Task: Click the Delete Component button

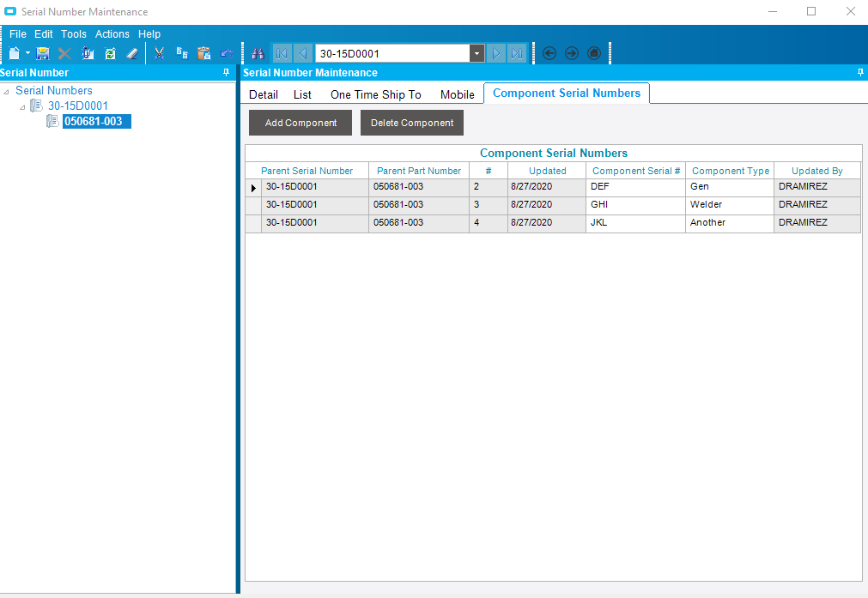Action: [x=412, y=123]
